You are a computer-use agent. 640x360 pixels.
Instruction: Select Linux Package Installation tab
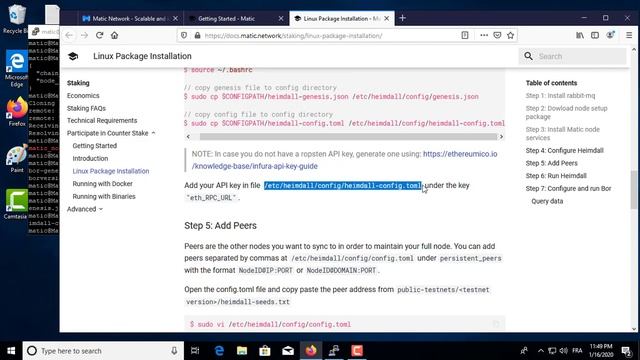click(341, 18)
